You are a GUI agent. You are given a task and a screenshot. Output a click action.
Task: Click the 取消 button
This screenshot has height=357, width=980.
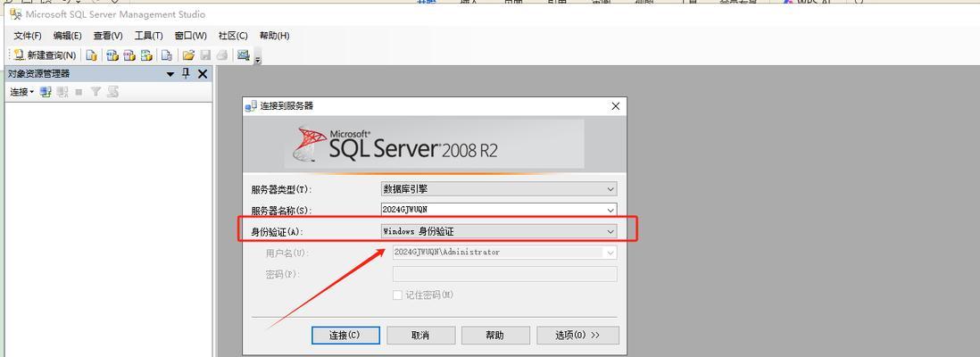click(420, 335)
